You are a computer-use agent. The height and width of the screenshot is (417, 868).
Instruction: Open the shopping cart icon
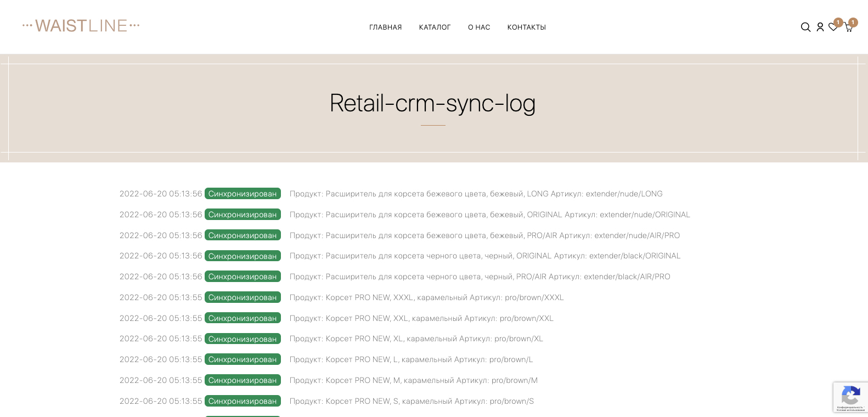click(x=848, y=27)
